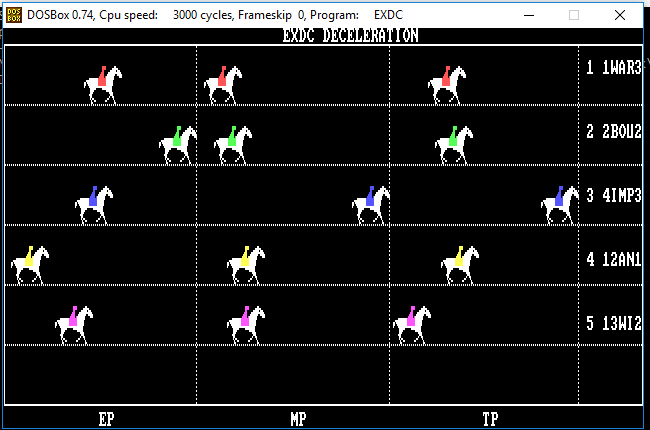Select the green jockey horse in MP column
The width and height of the screenshot is (650, 430).
coord(233,145)
